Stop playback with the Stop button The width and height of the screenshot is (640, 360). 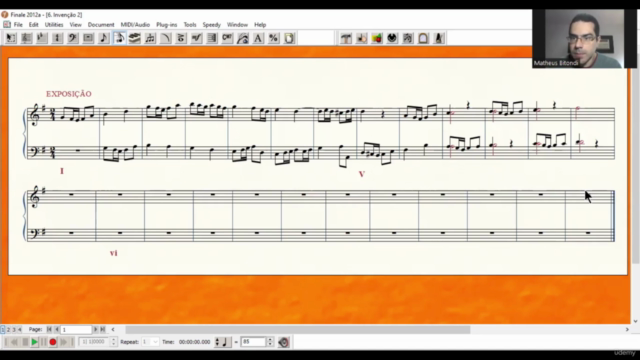coord(25,342)
